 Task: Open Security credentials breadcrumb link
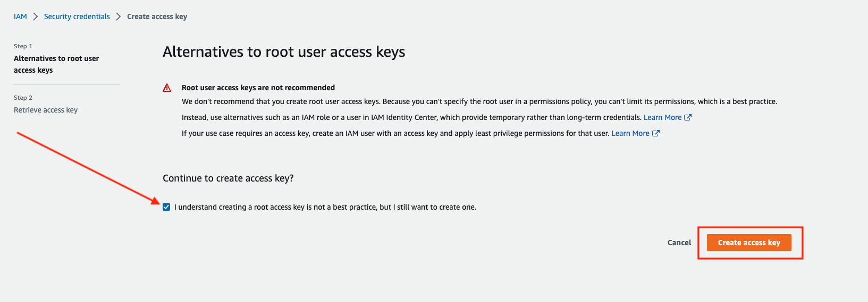coord(77,16)
